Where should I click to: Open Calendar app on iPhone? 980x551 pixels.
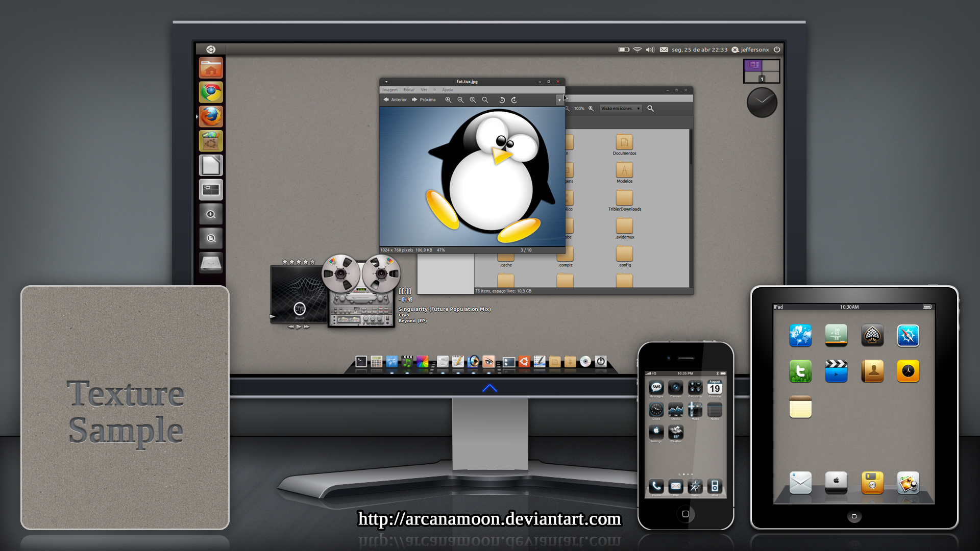(x=715, y=388)
